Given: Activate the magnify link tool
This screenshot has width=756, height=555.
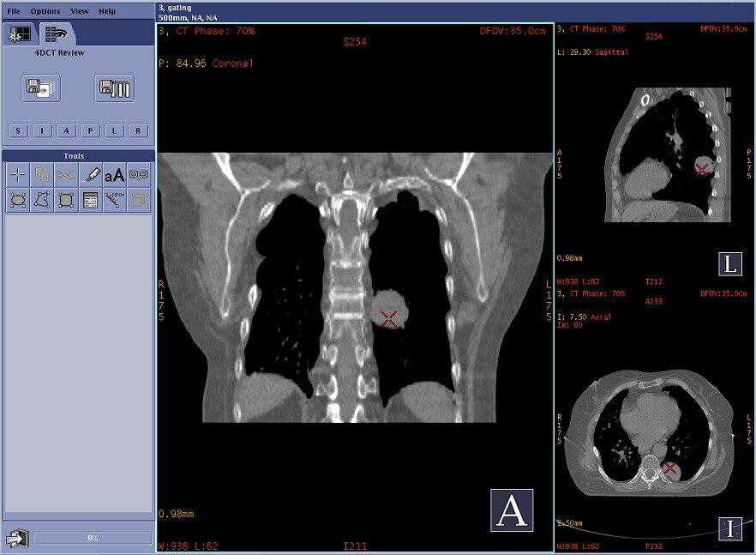Looking at the screenshot, I should 139,174.
